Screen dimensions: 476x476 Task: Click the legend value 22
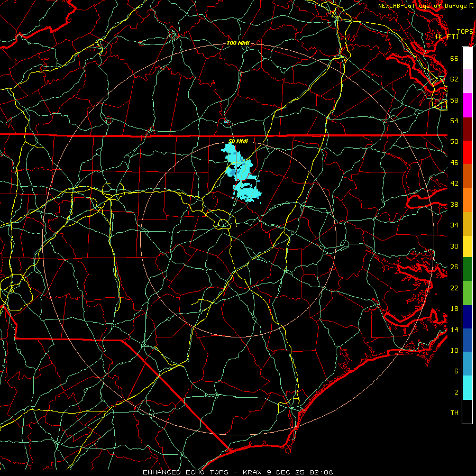(454, 288)
